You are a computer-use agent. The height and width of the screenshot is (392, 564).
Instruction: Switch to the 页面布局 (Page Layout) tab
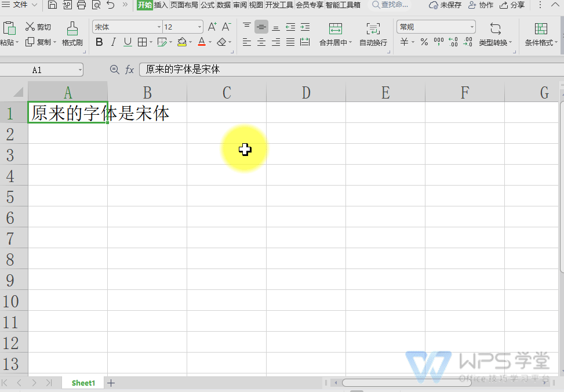(184, 5)
